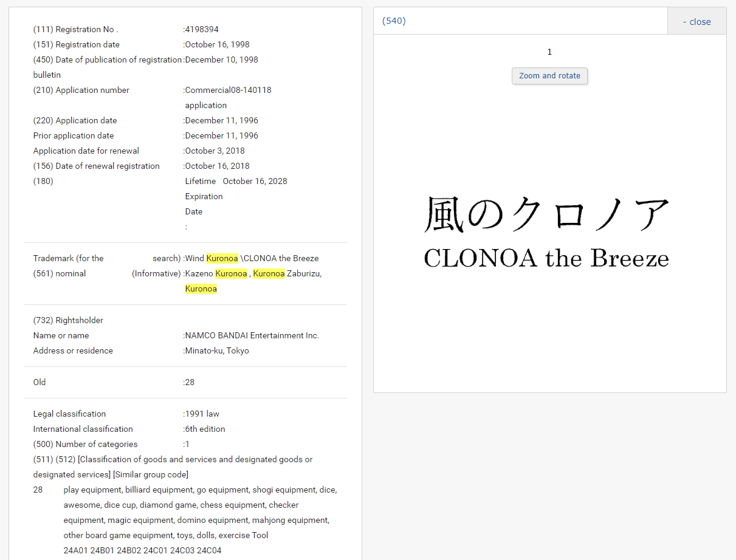Close the (540) trademark image panel
736x560 pixels.
pos(696,21)
